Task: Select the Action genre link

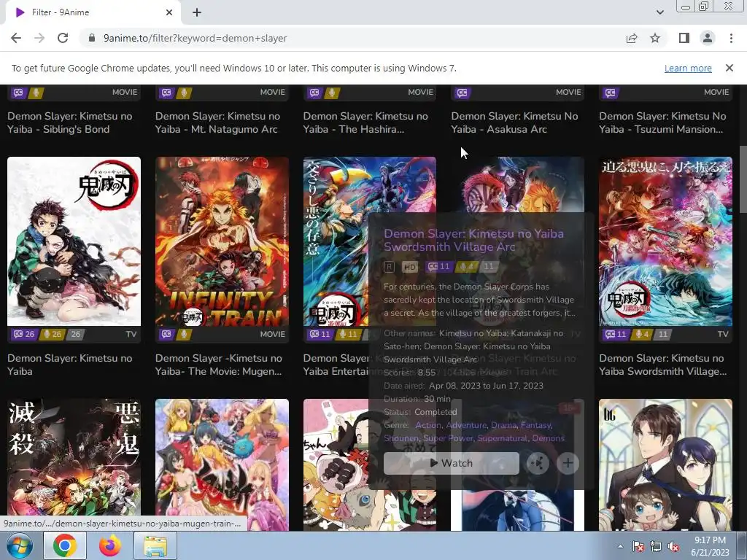Action: [427, 425]
